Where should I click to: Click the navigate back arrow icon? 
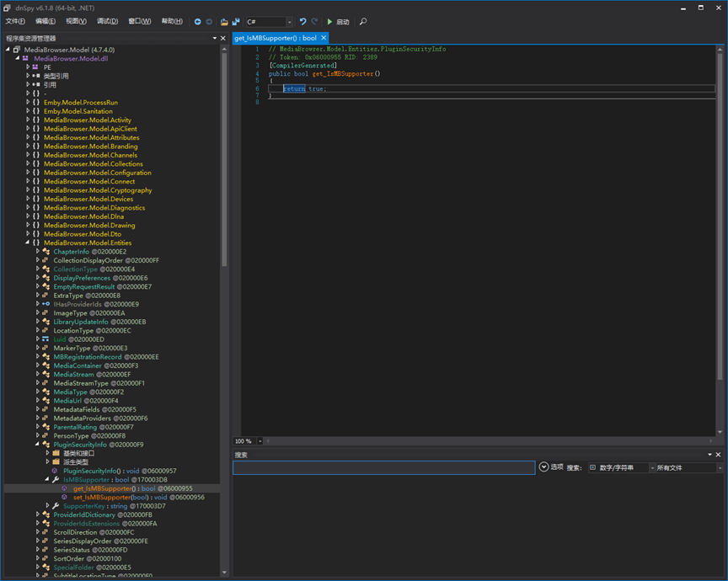pos(198,22)
